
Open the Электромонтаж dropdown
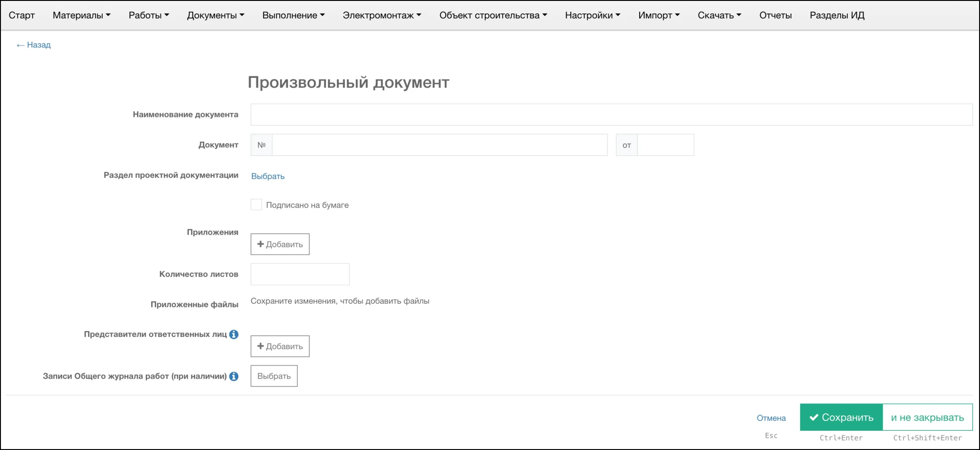382,15
